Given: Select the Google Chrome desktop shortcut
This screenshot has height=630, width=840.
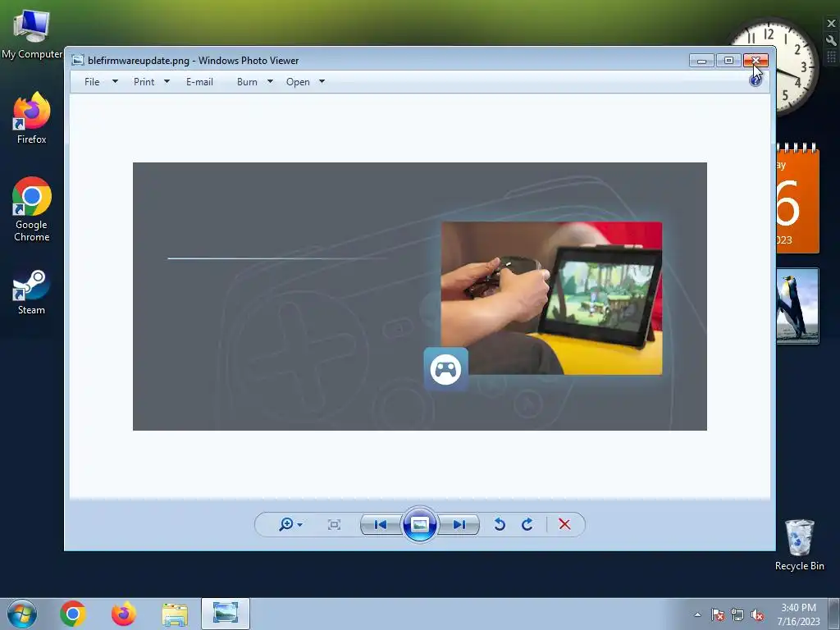Looking at the screenshot, I should 32,209.
